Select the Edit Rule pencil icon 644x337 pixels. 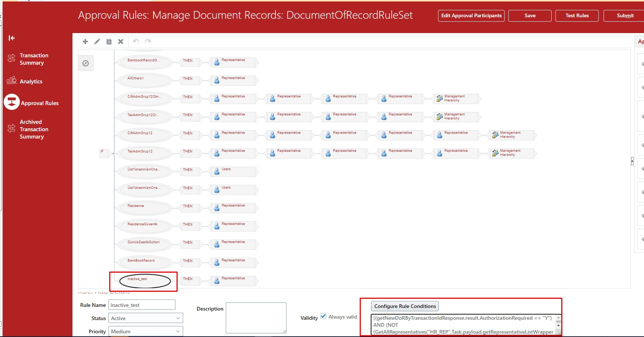97,42
